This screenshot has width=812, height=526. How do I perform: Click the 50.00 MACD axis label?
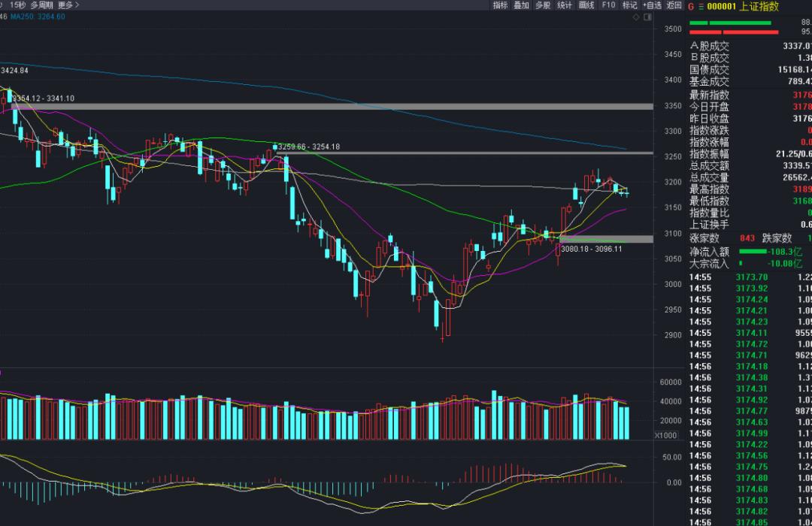(x=672, y=457)
